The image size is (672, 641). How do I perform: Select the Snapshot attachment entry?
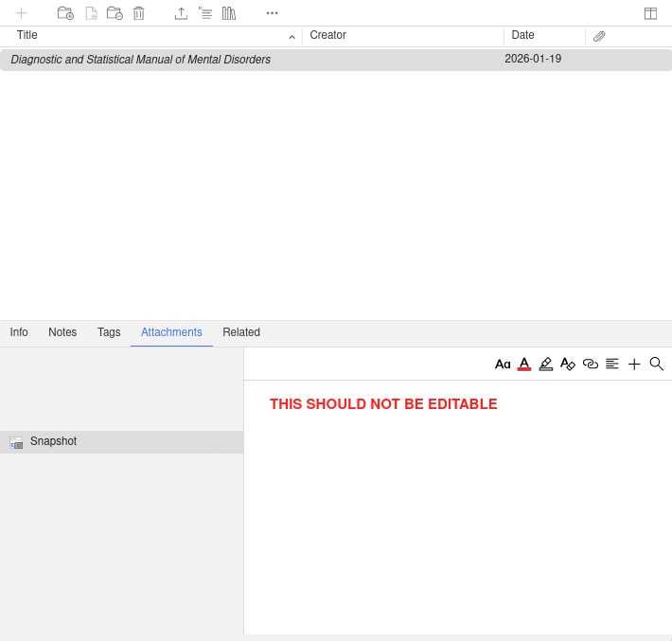tap(122, 442)
